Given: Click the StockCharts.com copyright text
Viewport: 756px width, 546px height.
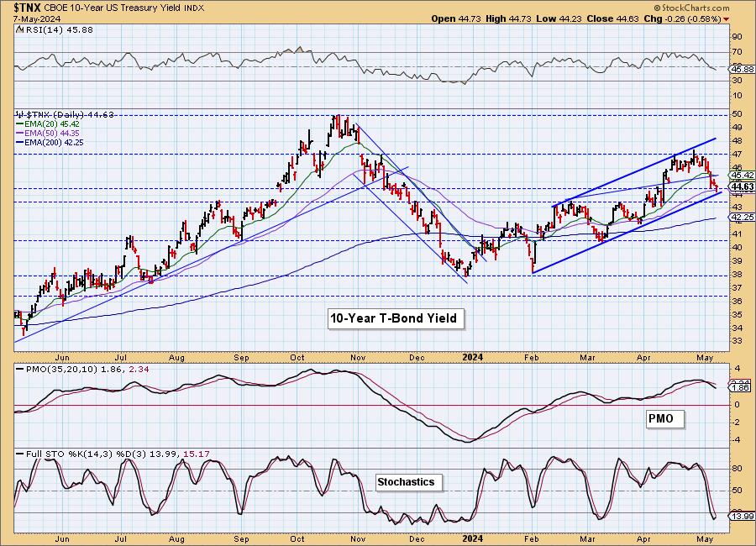Looking at the screenshot, I should click(x=692, y=8).
